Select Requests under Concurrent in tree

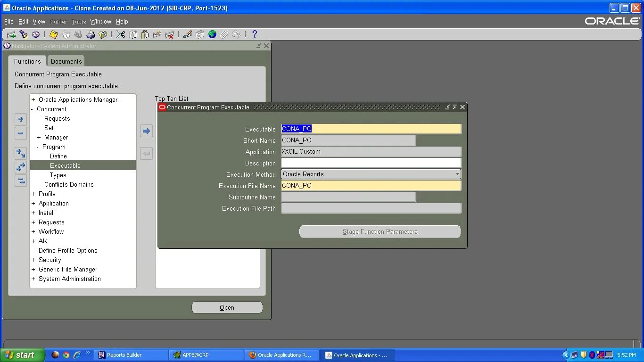(57, 118)
